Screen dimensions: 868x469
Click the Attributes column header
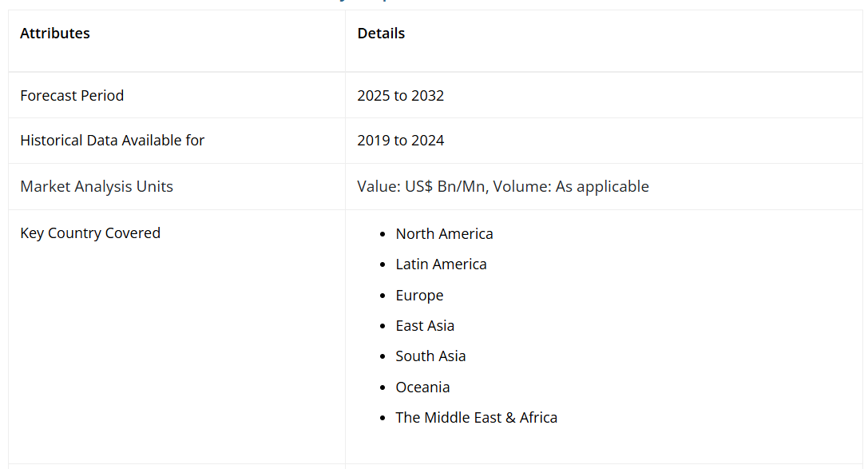(x=55, y=34)
